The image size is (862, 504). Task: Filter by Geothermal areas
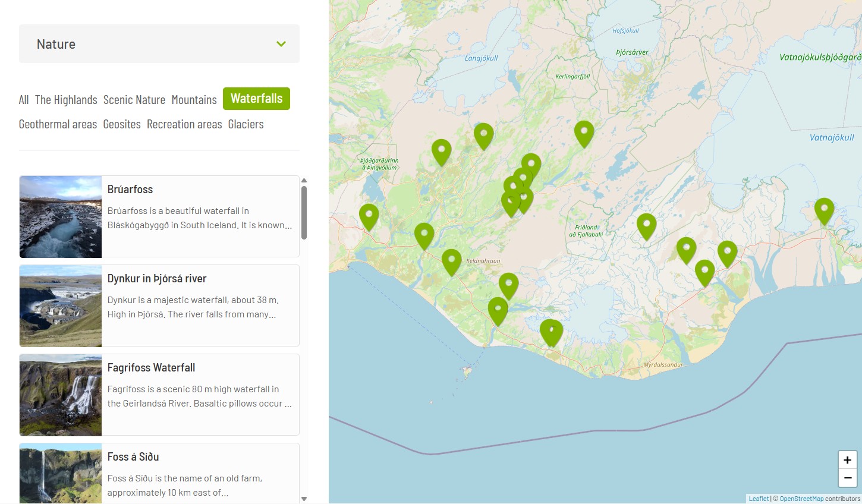58,124
